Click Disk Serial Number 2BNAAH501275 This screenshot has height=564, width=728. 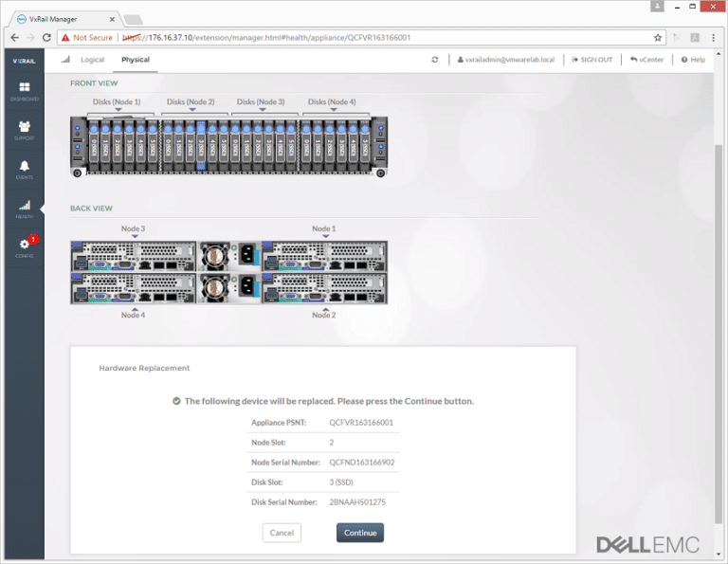click(357, 501)
